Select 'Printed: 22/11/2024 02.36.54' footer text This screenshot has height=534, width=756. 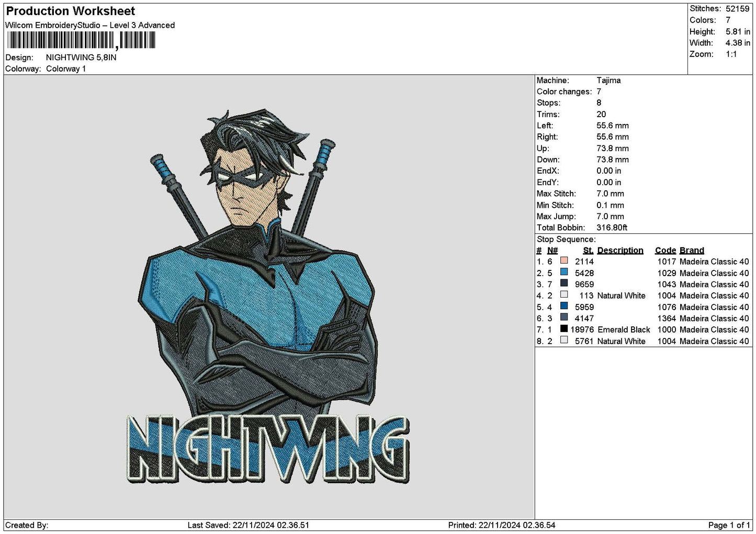click(502, 526)
